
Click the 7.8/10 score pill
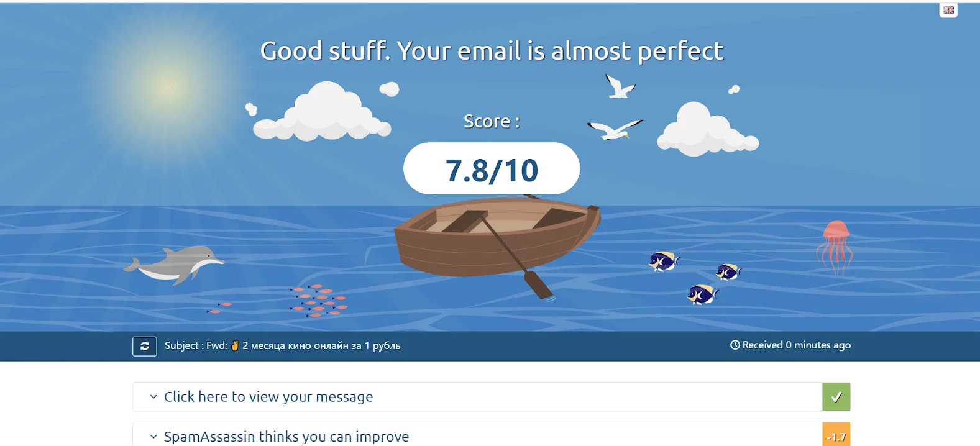[492, 170]
